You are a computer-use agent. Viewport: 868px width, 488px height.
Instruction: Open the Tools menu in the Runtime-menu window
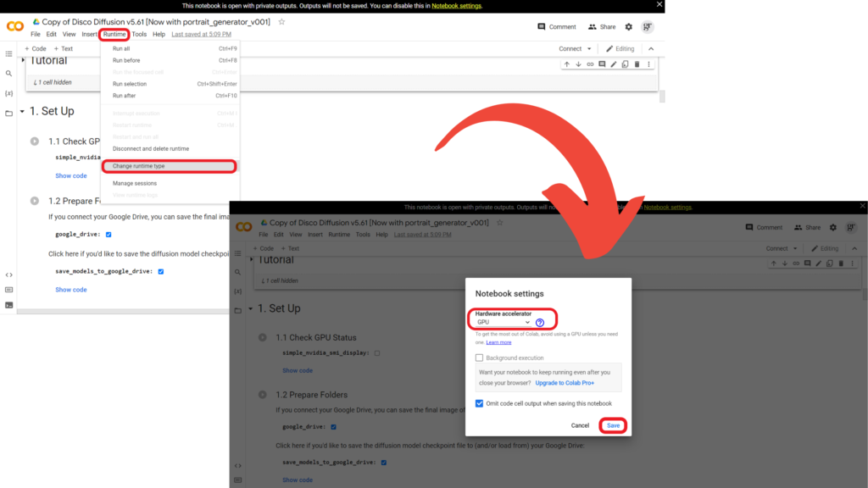pos(139,34)
